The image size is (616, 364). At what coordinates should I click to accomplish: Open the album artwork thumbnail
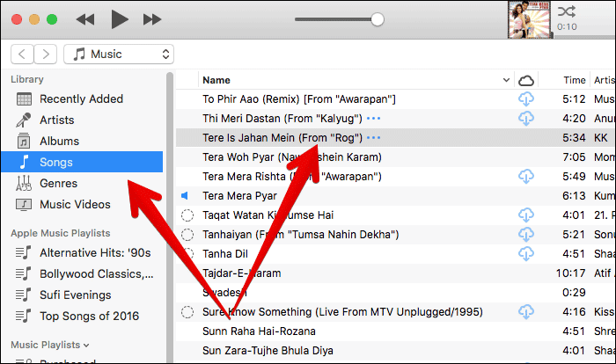coord(529,19)
